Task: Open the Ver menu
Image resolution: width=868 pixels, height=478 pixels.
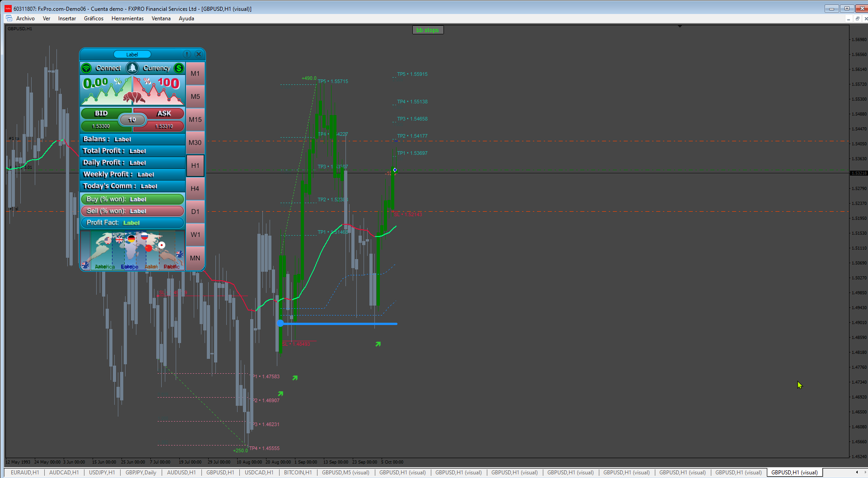Action: pos(47,19)
